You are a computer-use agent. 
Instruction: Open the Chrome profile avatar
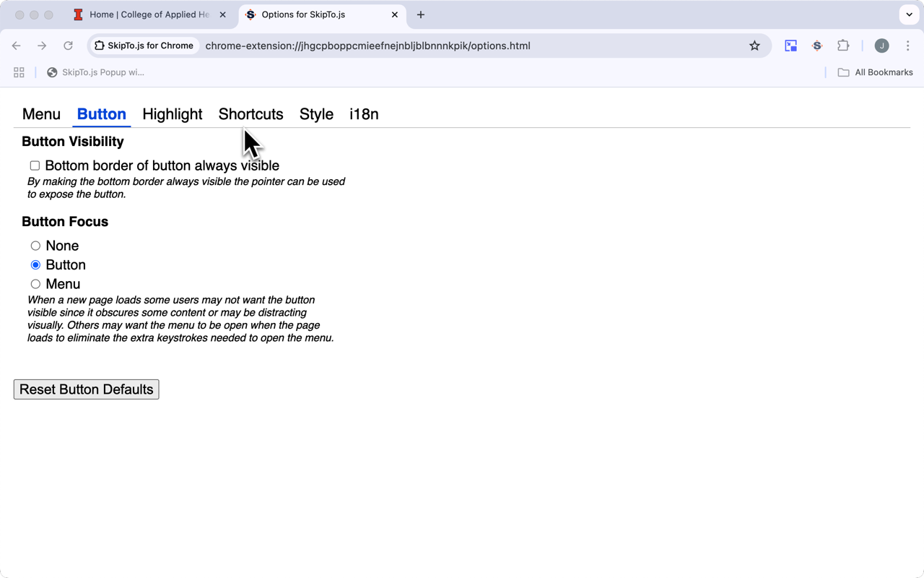pos(881,46)
